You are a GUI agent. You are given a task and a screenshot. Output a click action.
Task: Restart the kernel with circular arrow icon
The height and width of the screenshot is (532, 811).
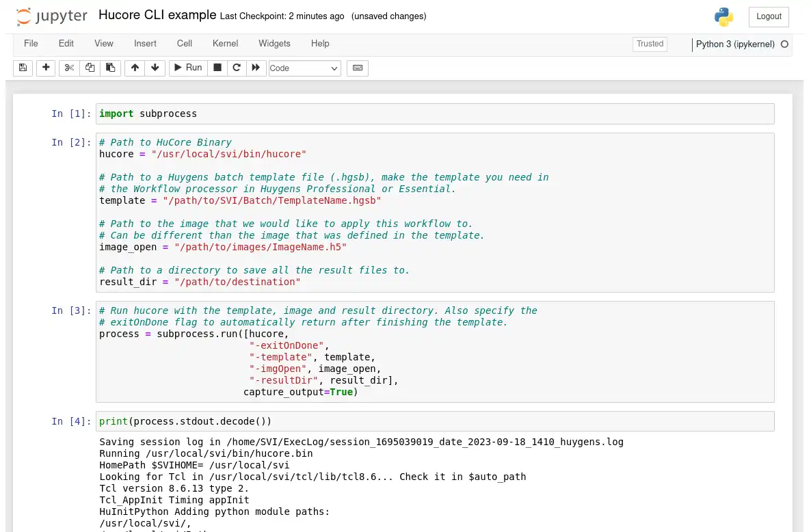[237, 68]
